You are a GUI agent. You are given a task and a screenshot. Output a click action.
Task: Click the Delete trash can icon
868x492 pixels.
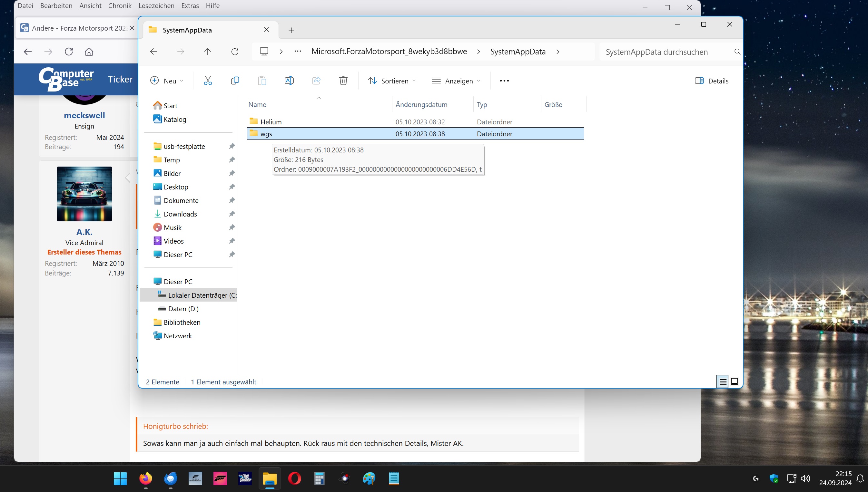343,81
